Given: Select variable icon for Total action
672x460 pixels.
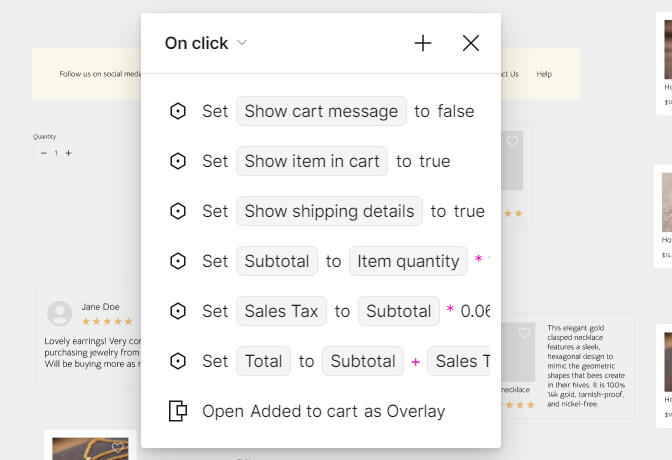Looking at the screenshot, I should coord(177,361).
